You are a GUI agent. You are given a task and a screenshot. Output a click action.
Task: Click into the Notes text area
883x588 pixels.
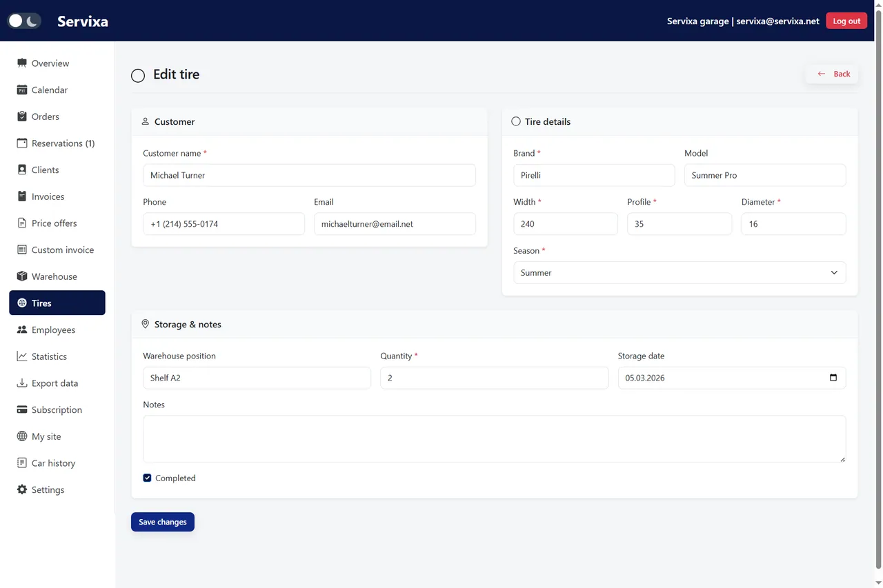point(495,438)
